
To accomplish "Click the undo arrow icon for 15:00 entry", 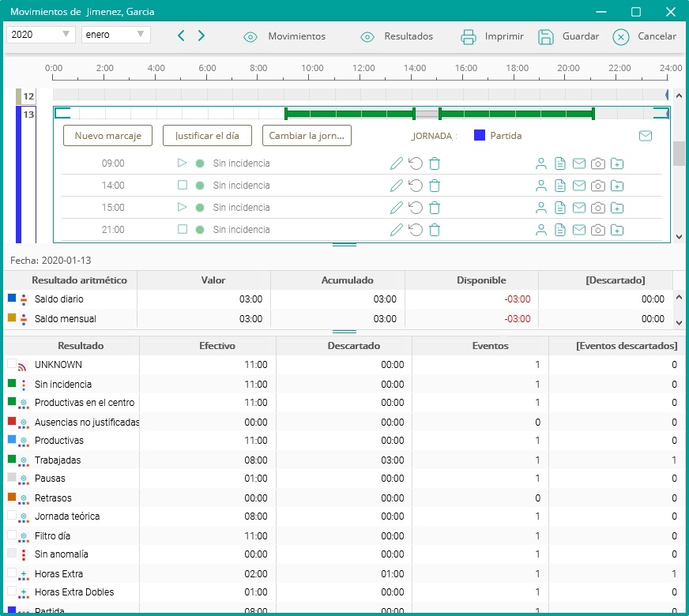I will [x=416, y=208].
